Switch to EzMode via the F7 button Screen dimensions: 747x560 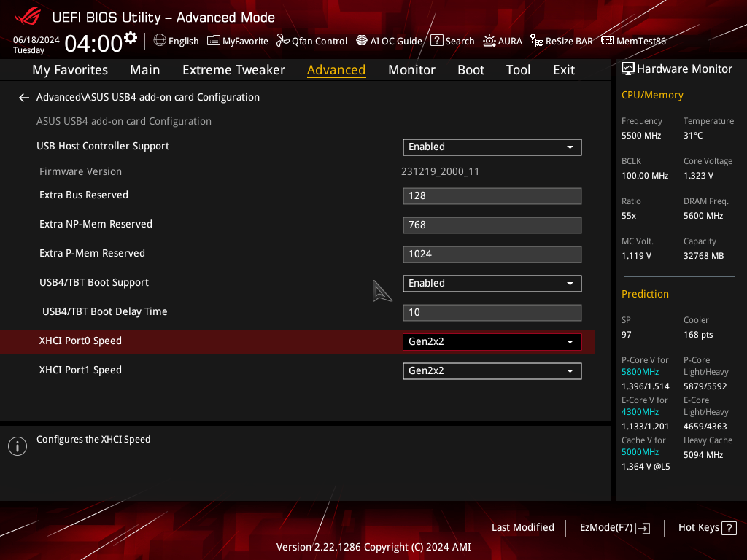coord(614,527)
